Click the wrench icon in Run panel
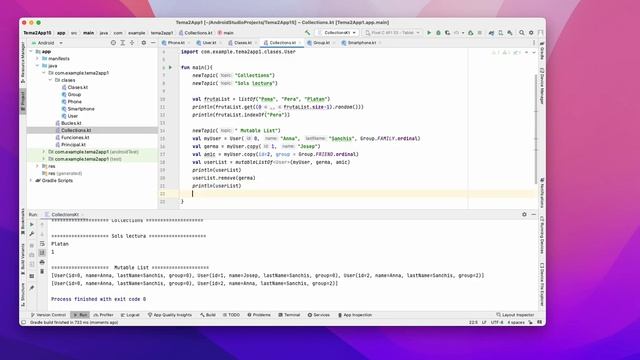This screenshot has height=360, width=640. click(32, 234)
